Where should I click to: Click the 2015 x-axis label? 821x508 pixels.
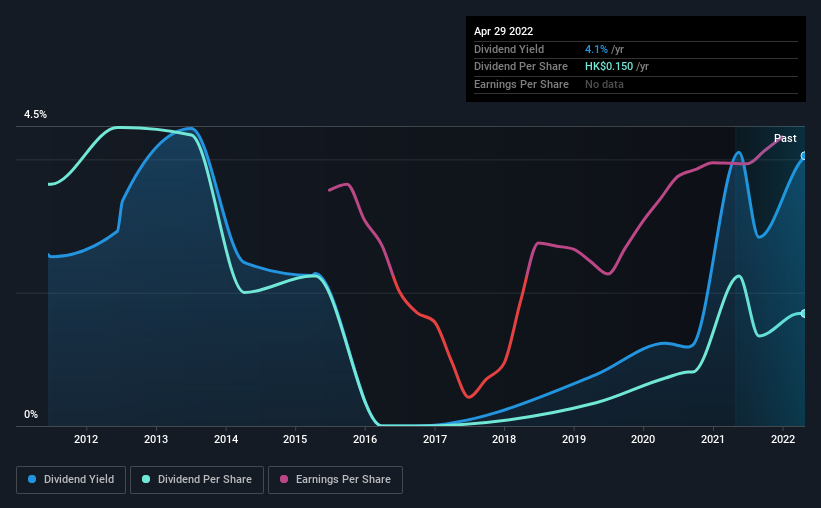pyautogui.click(x=295, y=439)
